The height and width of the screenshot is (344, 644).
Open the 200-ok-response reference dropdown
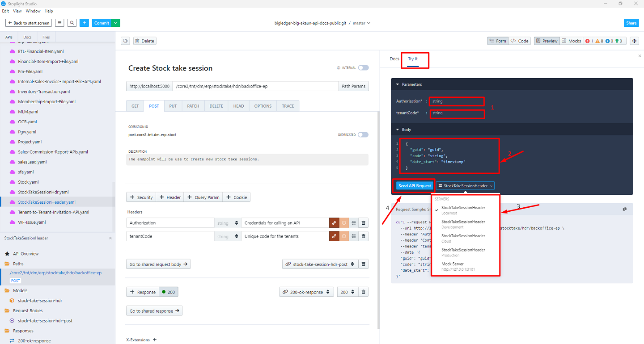307,292
